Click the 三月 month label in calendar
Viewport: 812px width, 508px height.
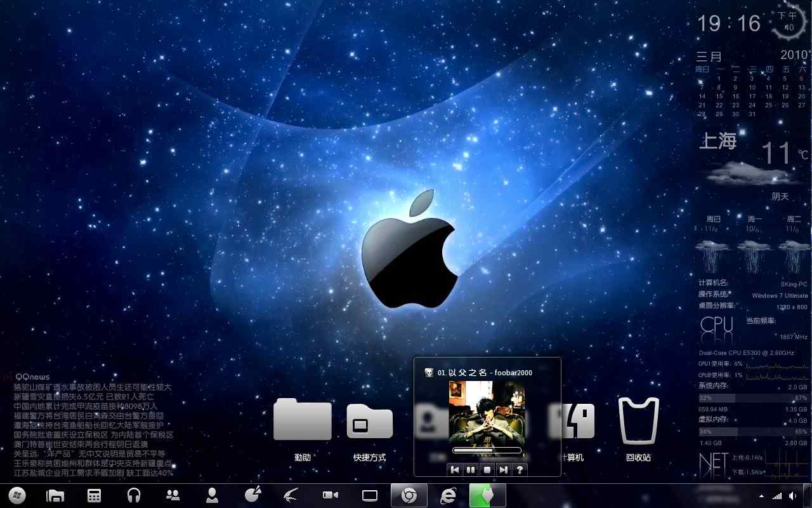(x=709, y=57)
